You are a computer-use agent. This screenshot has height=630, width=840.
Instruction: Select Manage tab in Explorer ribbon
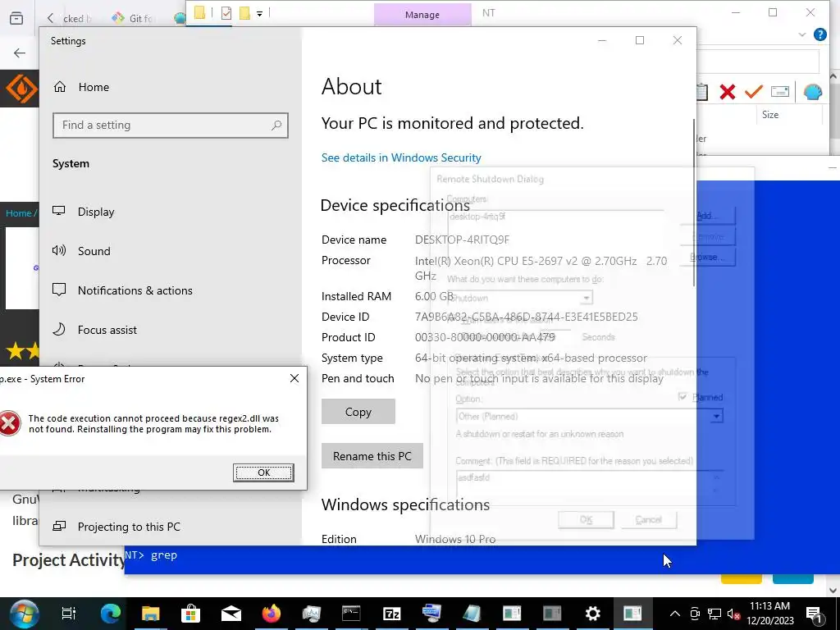pos(422,15)
